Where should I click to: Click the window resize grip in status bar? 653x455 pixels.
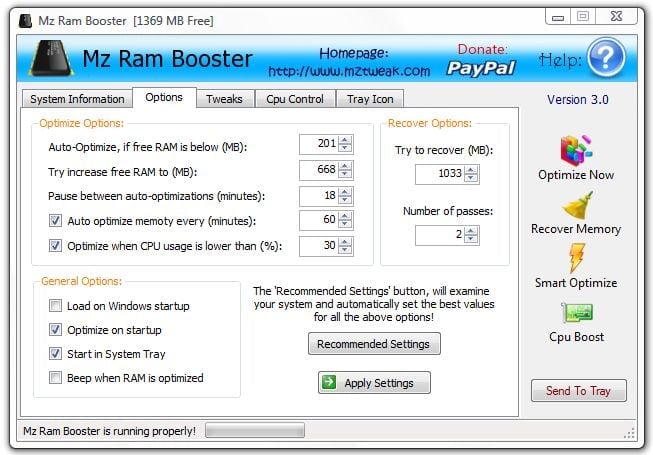pyautogui.click(x=630, y=433)
